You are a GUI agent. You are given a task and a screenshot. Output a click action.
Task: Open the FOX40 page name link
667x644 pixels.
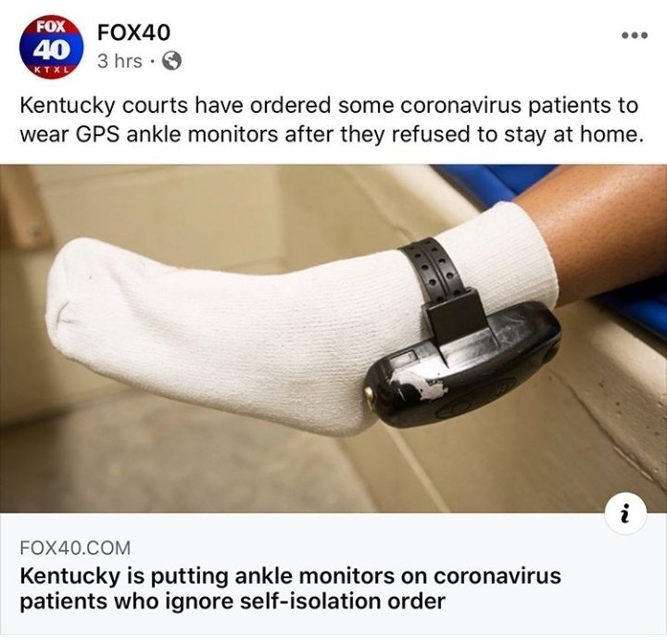pos(133,32)
